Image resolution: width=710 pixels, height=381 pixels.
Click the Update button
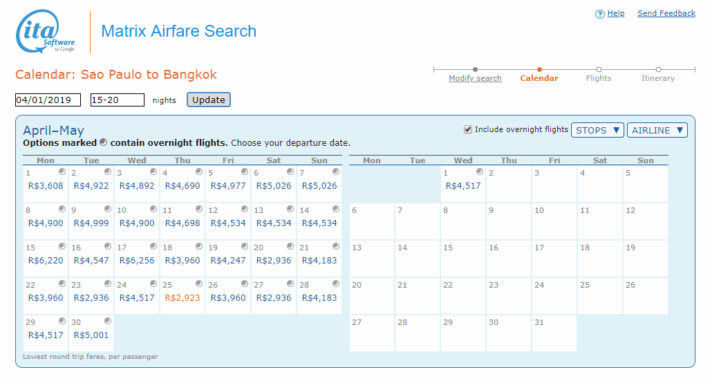pyautogui.click(x=209, y=100)
